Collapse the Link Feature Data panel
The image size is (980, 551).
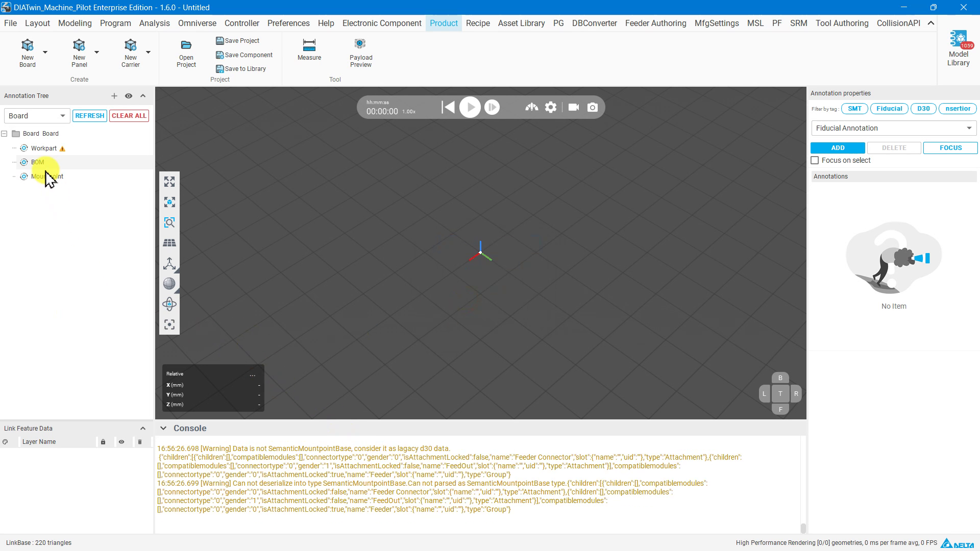(x=143, y=429)
